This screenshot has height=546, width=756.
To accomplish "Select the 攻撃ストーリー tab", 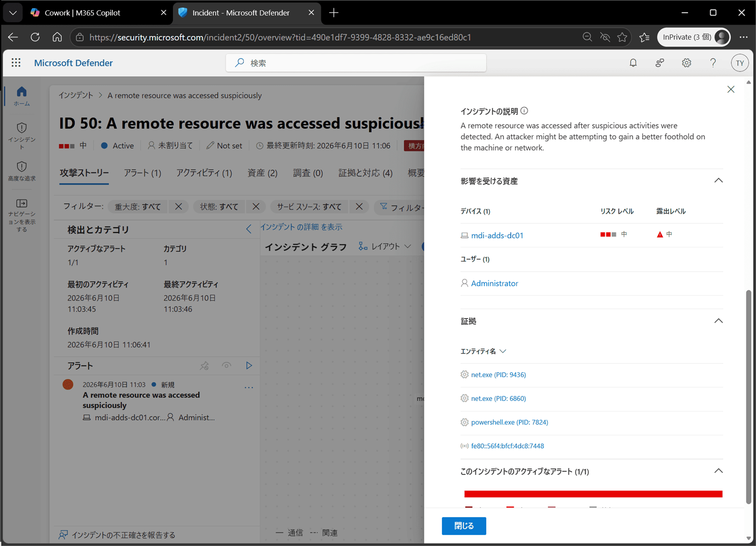I will [84, 173].
